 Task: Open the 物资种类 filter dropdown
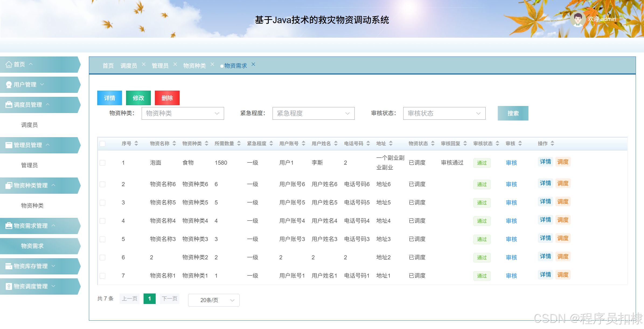click(183, 113)
